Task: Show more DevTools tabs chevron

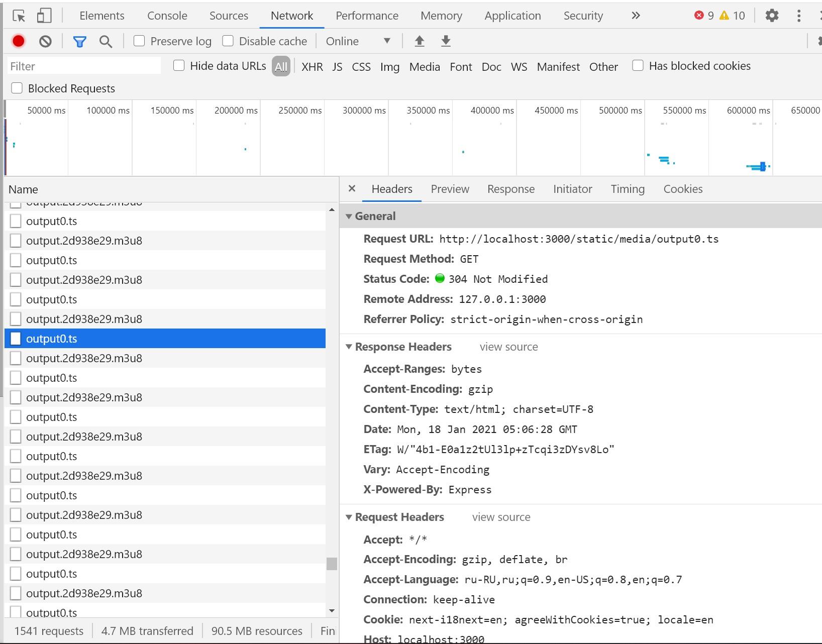Action: click(636, 16)
